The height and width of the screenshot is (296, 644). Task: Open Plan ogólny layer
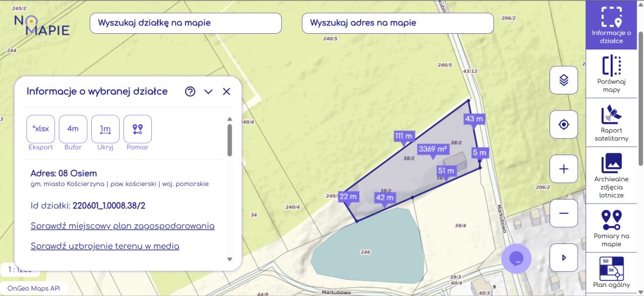click(x=611, y=272)
